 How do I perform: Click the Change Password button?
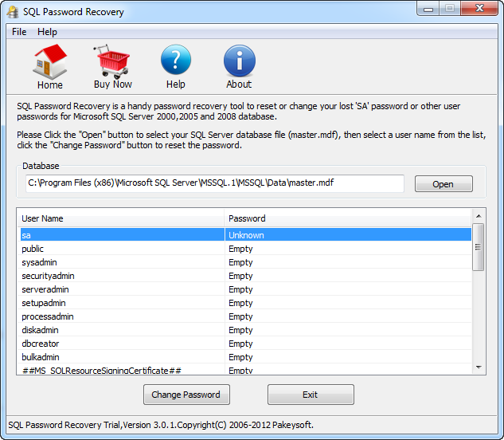pos(186,395)
